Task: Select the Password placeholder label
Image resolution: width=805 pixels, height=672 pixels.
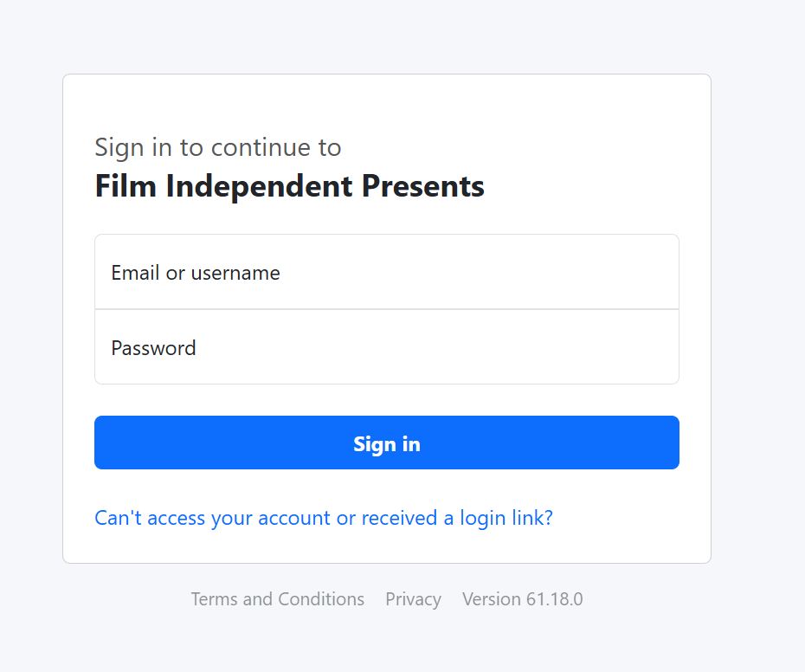Action: point(153,348)
